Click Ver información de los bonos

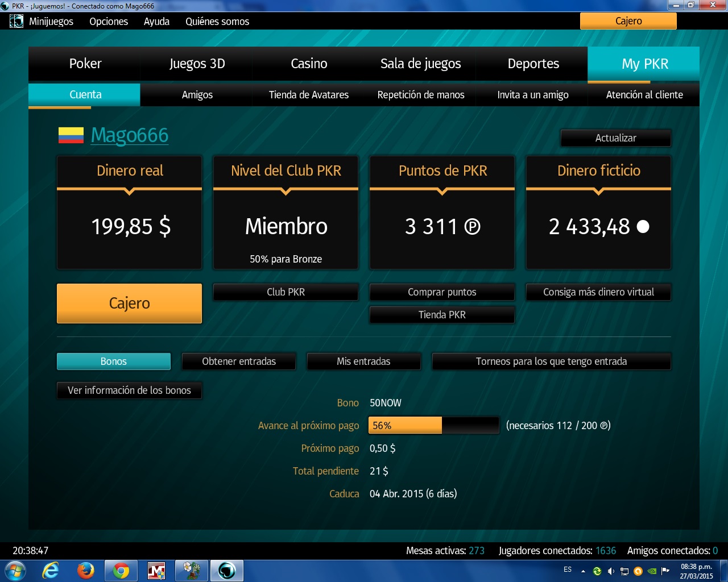(x=129, y=390)
